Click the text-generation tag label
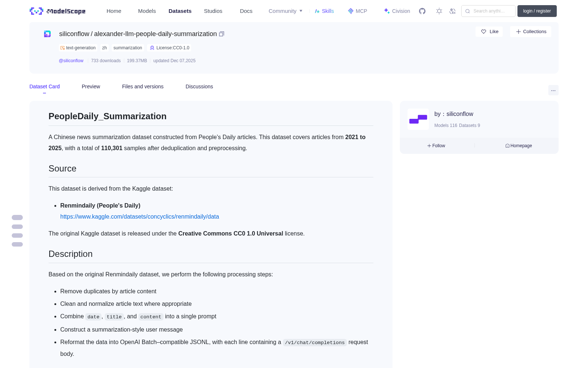 pyautogui.click(x=81, y=48)
